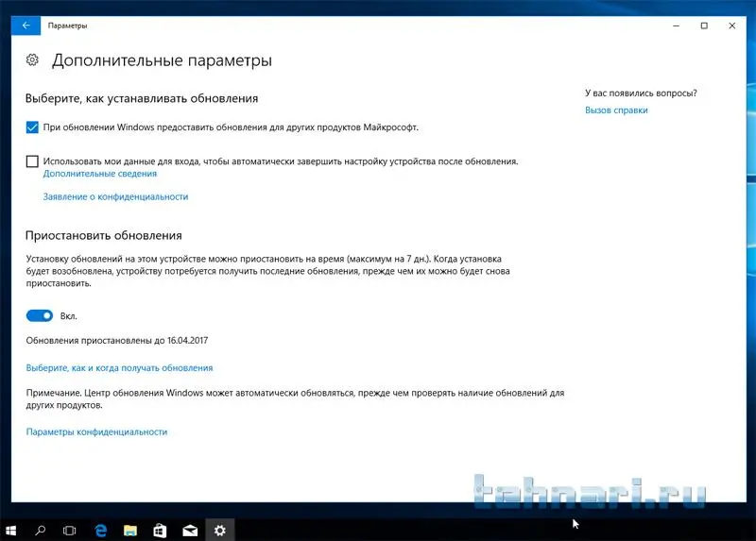Click the Вкл. label beside the switch
Screen dimensions: 756x541
pyautogui.click(x=68, y=316)
